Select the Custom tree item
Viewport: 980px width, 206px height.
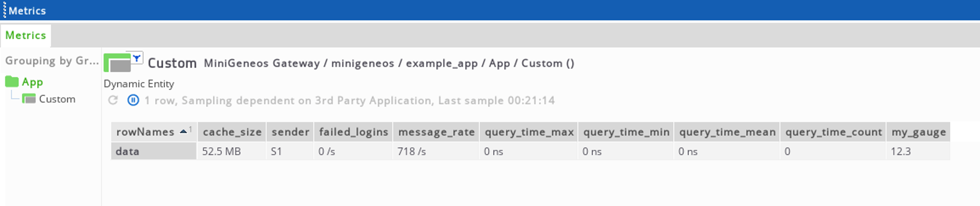pyautogui.click(x=57, y=99)
